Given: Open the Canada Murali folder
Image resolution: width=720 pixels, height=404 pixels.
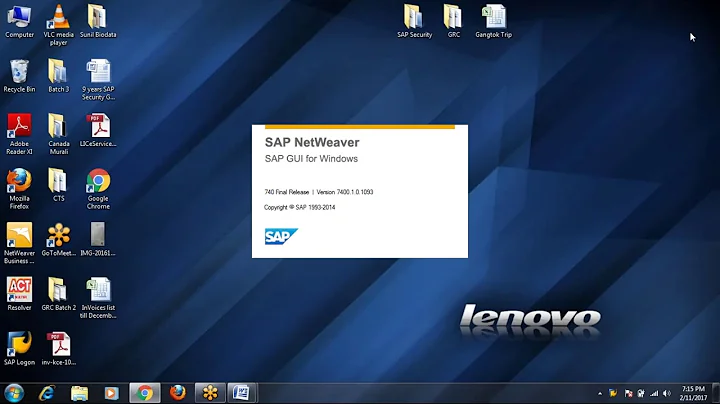Looking at the screenshot, I should 59,134.
